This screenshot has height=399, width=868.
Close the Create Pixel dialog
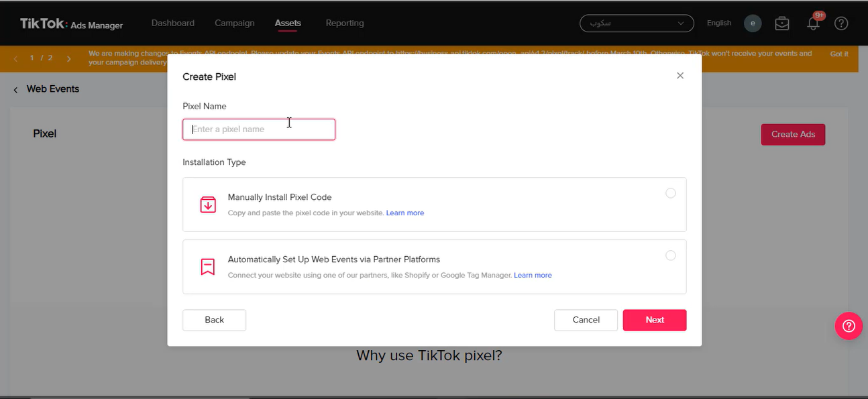click(680, 76)
